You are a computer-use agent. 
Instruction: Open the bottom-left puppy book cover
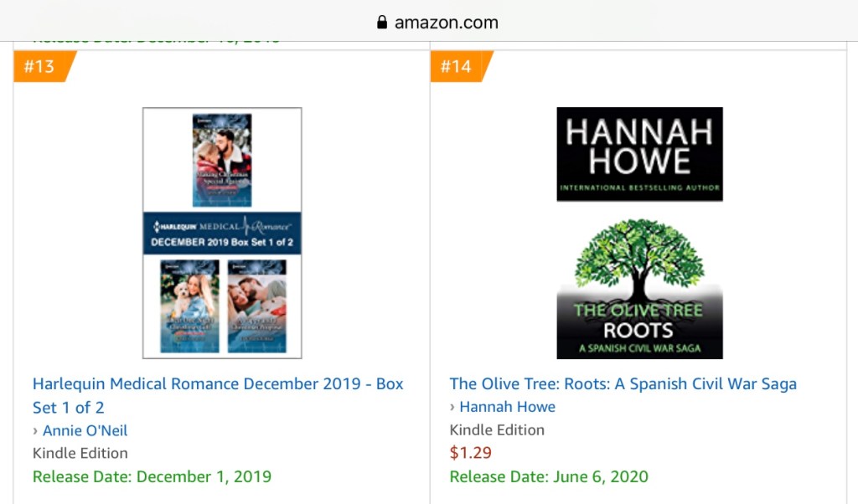pos(189,305)
